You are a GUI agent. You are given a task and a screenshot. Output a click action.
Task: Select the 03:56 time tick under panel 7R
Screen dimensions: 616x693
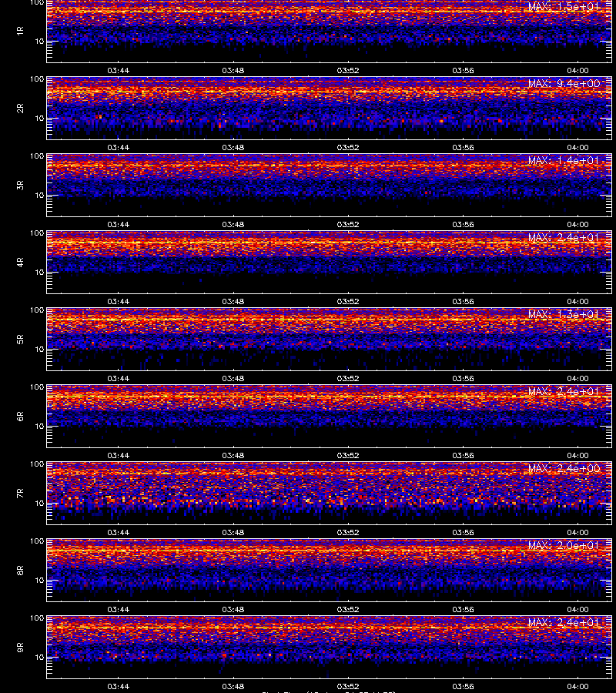click(463, 533)
